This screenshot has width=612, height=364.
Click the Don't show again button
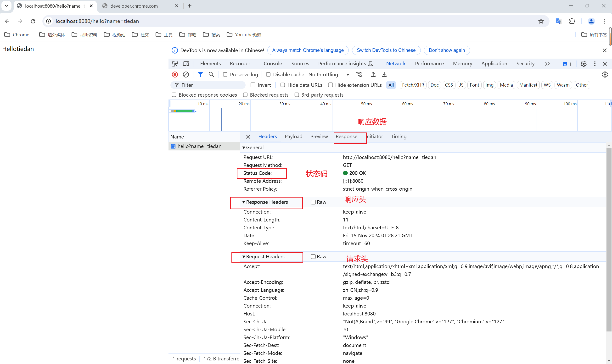(447, 50)
